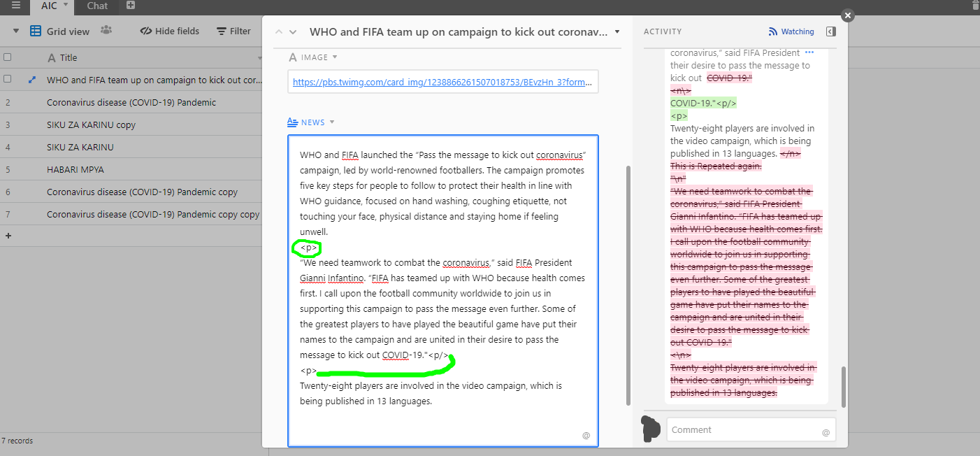Image resolution: width=980 pixels, height=456 pixels.
Task: Collapse the activity panel icon
Action: (830, 31)
